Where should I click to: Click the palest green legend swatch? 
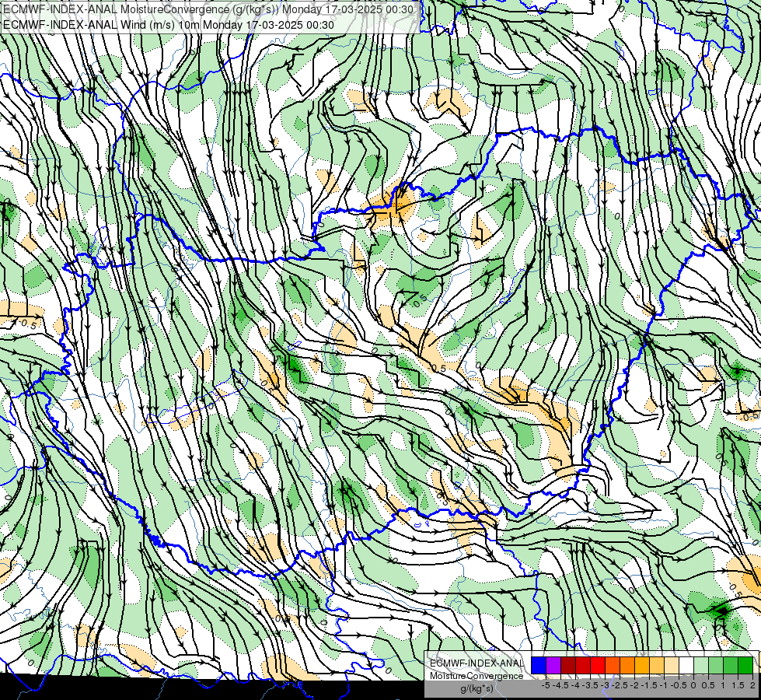click(701, 665)
